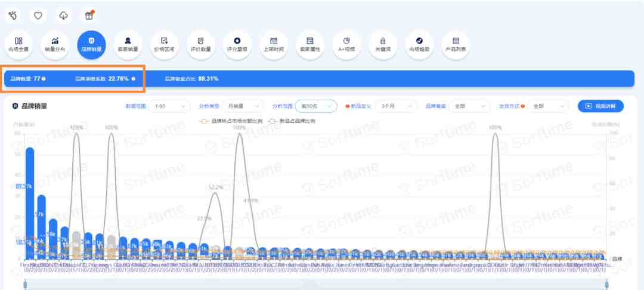Open the gift box icon
Screen dimensions: 644x290
89,16
